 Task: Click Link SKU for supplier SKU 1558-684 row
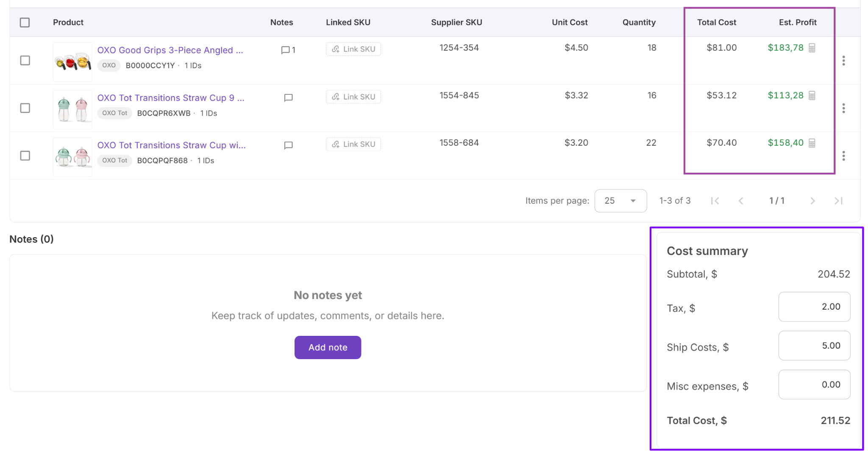[x=353, y=144]
